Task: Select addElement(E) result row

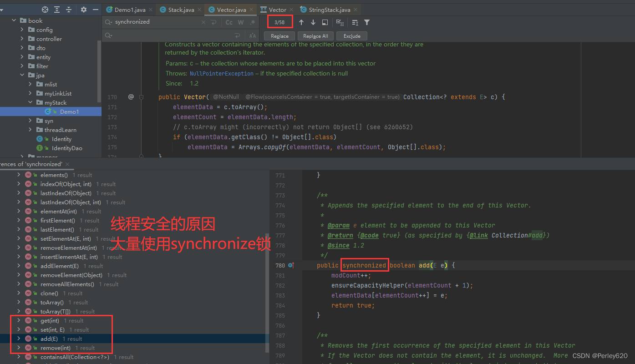Action: 134,266
